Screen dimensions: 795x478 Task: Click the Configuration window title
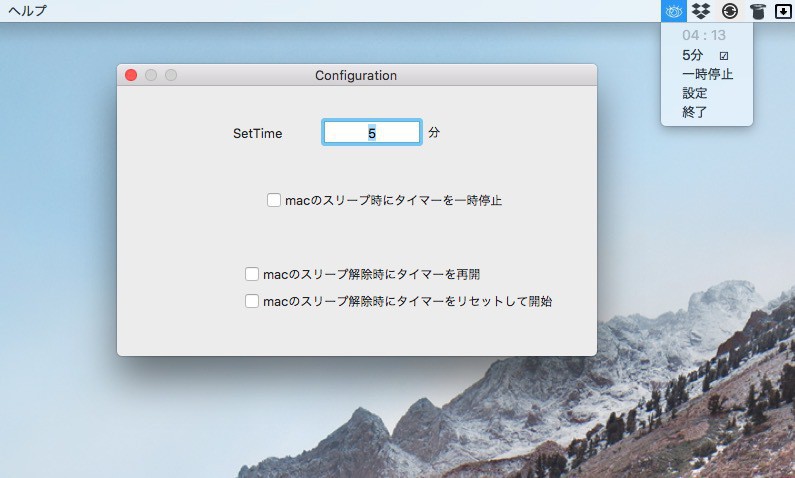[x=356, y=76]
